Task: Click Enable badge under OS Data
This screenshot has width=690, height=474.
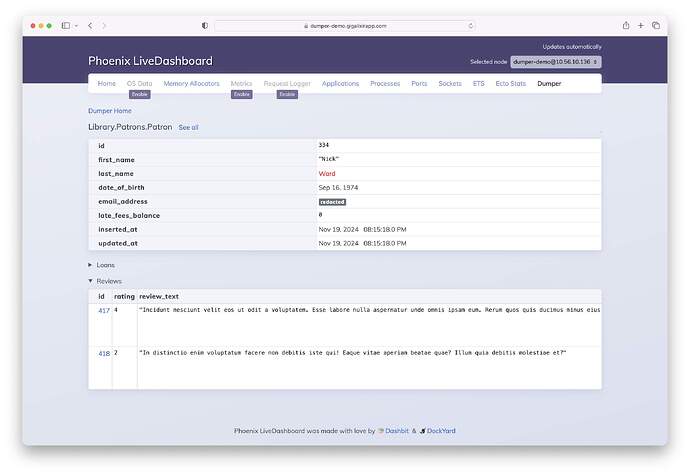Action: [139, 94]
